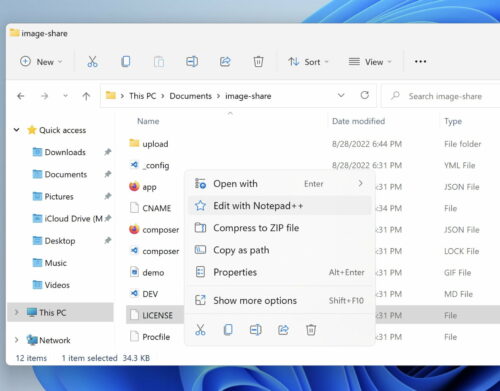500x391 pixels.
Task: Open the Sort dropdown
Action: (x=308, y=62)
